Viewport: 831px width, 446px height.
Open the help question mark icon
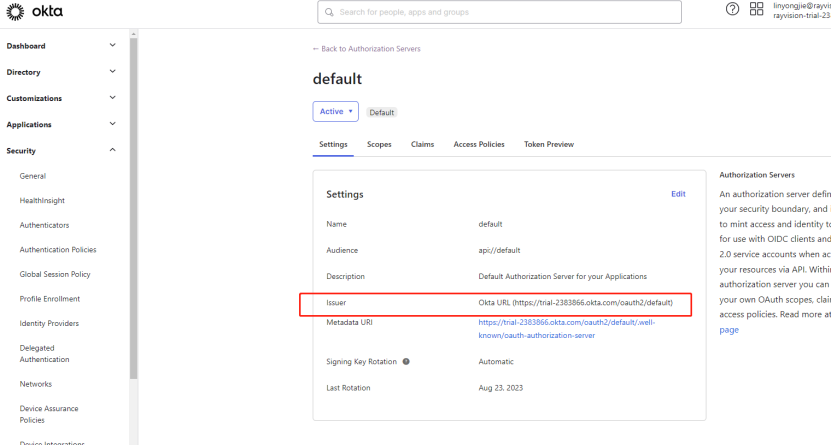(732, 9)
